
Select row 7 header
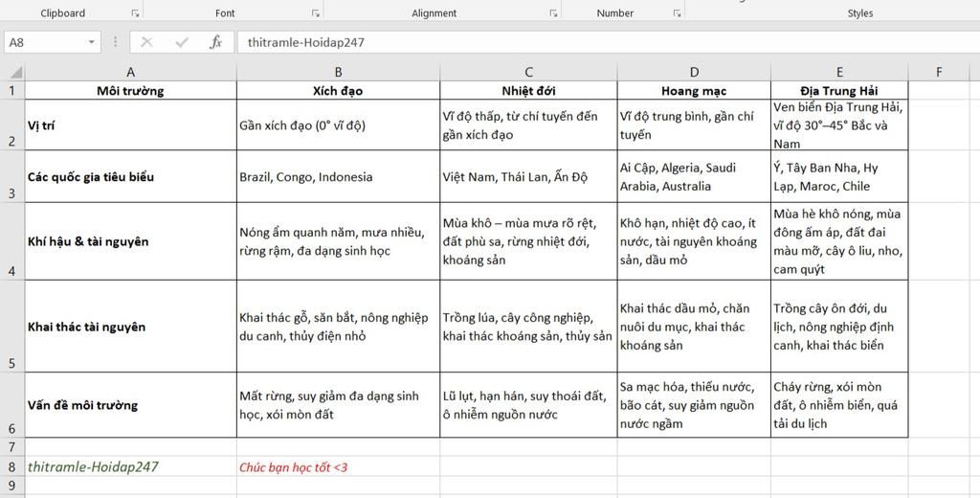click(12, 446)
